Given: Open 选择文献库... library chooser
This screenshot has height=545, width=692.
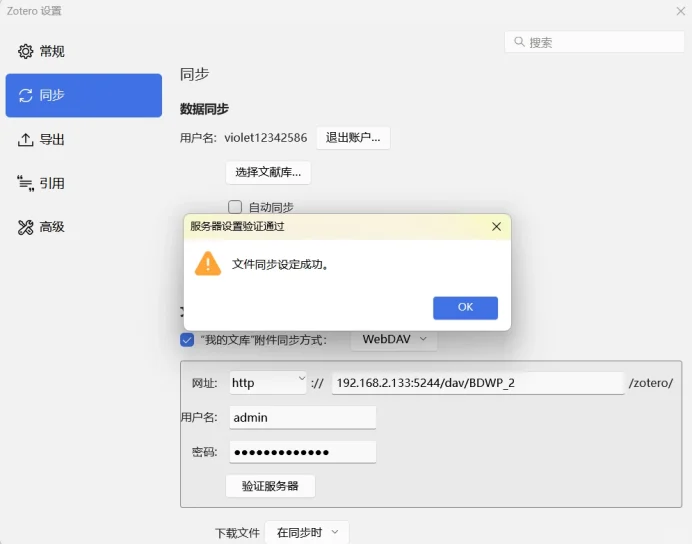Looking at the screenshot, I should tap(268, 172).
